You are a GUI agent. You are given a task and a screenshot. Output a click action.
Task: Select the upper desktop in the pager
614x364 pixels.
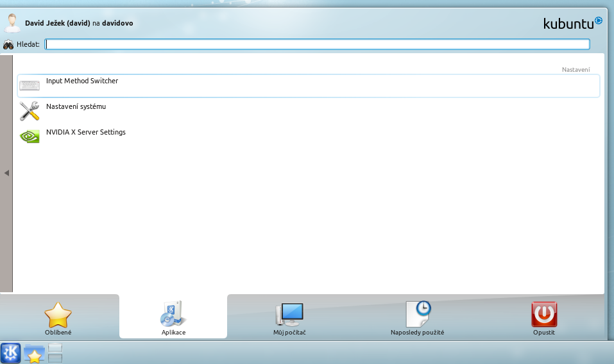(55, 347)
